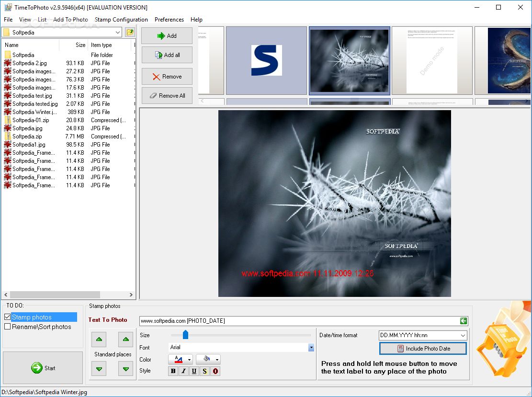
Task: Toggle the yellow S shadow style
Action: (204, 371)
